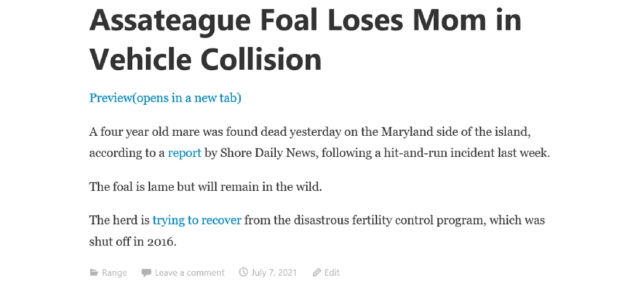Open the July 7, 2021 date link
This screenshot has width=644, height=281.
point(274,273)
